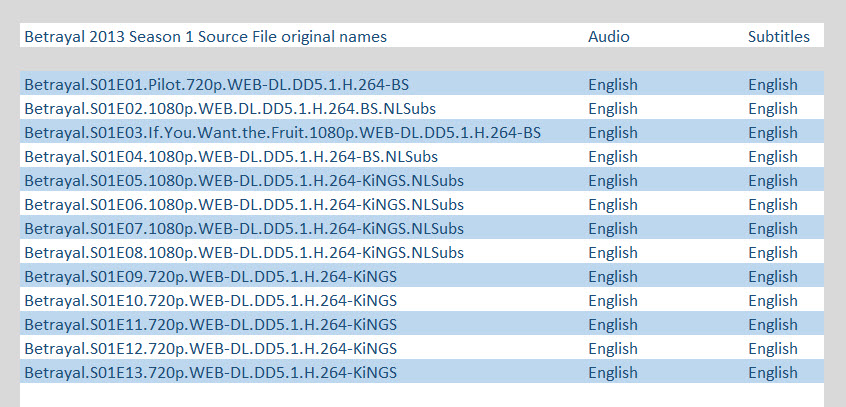The width and height of the screenshot is (846, 407).
Task: Click the Audio 'English' cell for S01E08
Action: click(x=613, y=254)
